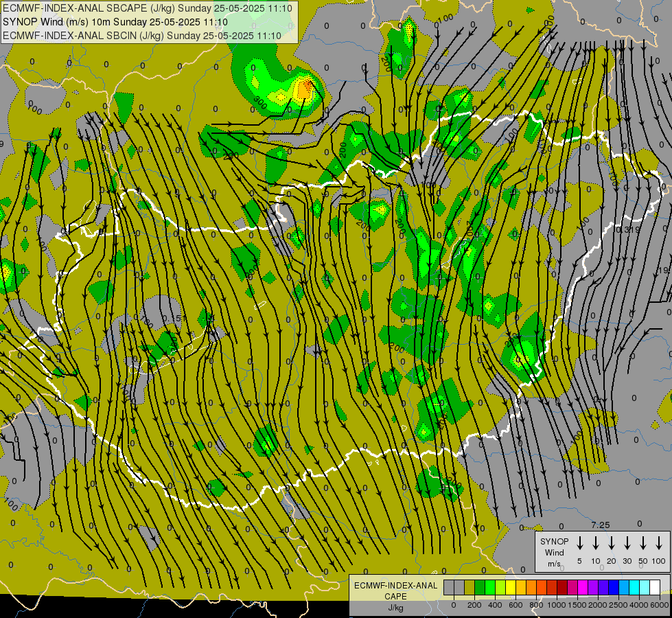The image size is (672, 618).
Task: Click the 4000 value on color scale
Action: click(x=638, y=605)
